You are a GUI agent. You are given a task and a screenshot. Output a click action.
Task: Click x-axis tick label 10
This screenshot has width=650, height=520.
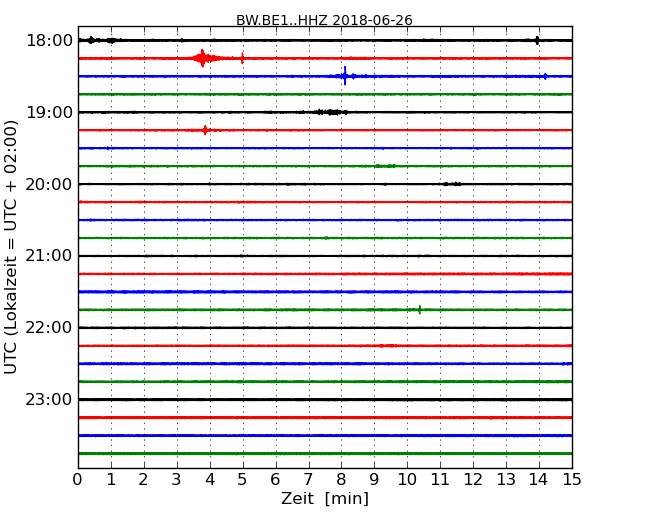407,480
